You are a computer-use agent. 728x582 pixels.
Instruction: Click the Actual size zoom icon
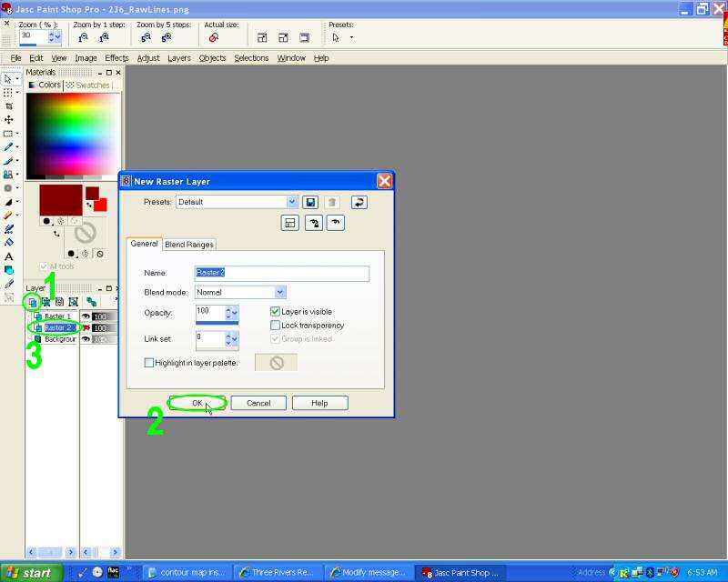[214, 38]
